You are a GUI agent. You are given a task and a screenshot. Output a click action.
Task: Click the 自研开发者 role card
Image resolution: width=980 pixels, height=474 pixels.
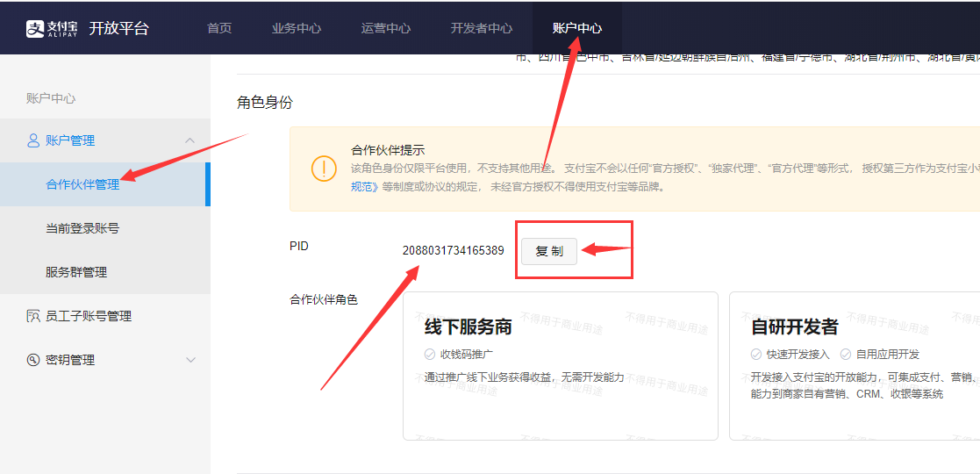pyautogui.click(x=855, y=366)
